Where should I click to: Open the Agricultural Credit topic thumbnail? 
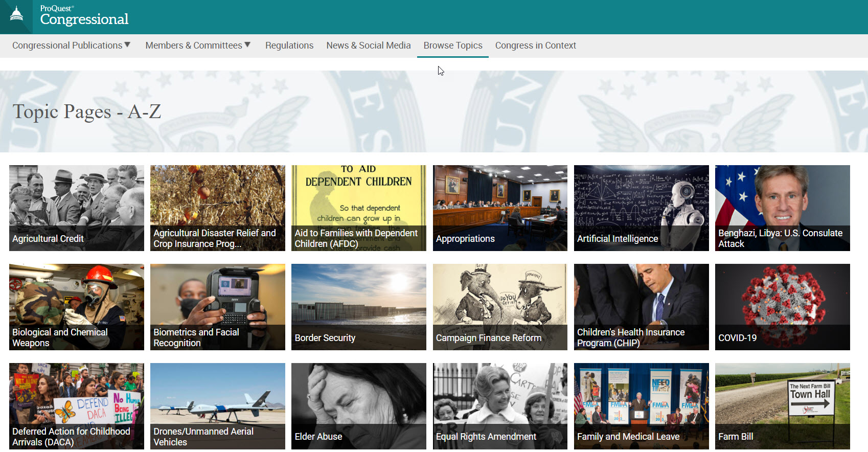[x=77, y=208]
